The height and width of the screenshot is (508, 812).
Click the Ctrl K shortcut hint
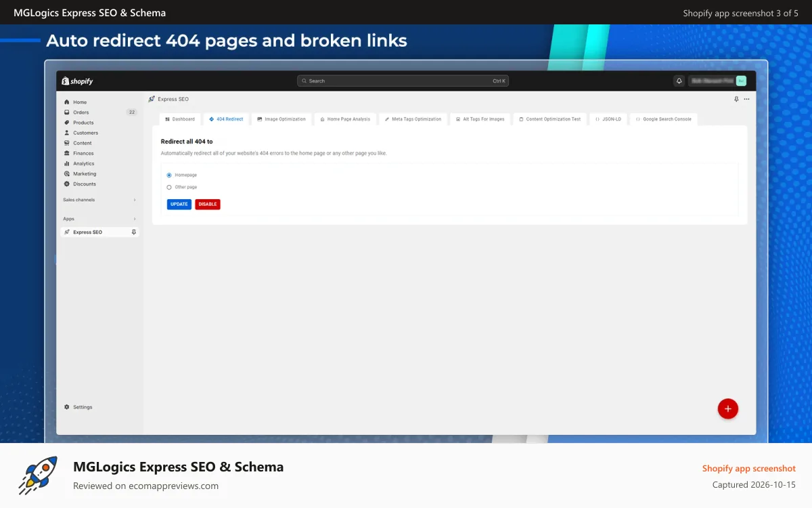(499, 81)
